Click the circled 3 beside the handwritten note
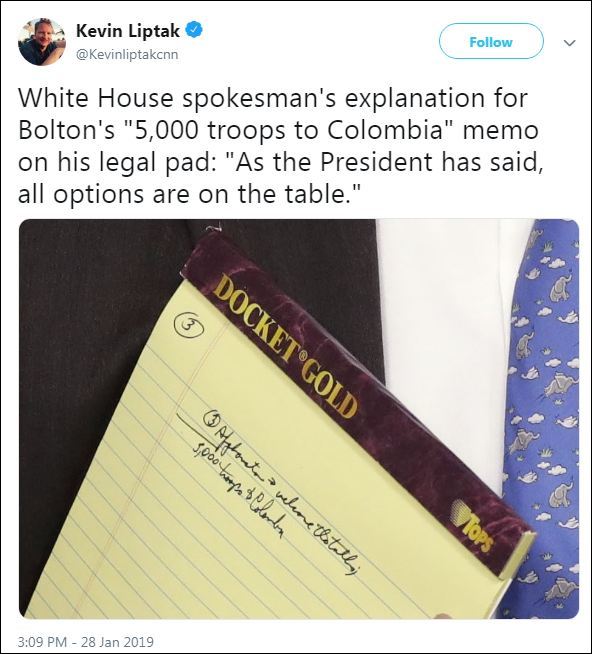The width and height of the screenshot is (592, 654). pos(212,419)
